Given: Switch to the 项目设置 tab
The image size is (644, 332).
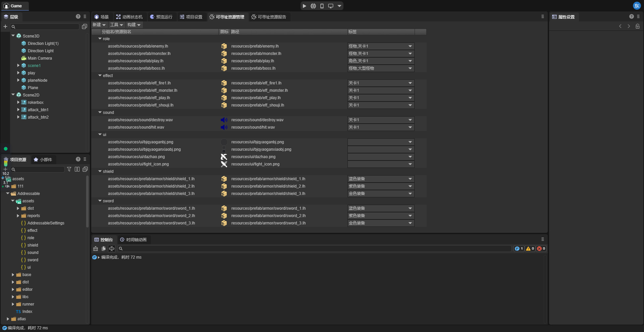Looking at the screenshot, I should [191, 17].
